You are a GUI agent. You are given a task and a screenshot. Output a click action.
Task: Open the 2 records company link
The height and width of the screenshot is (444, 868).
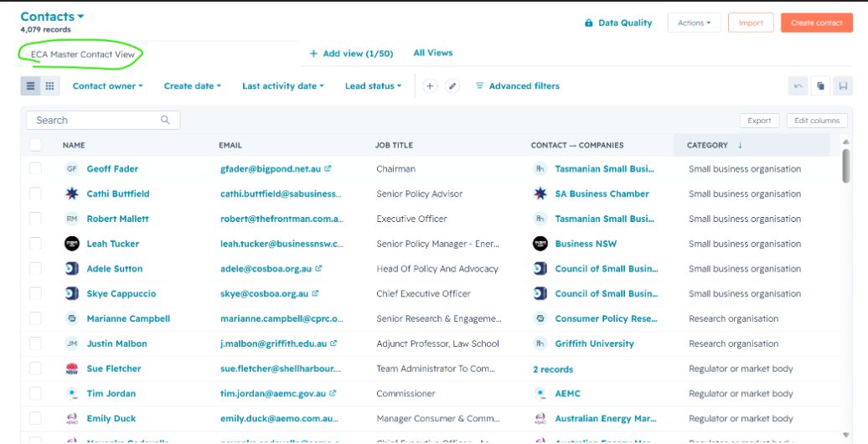[x=553, y=369]
